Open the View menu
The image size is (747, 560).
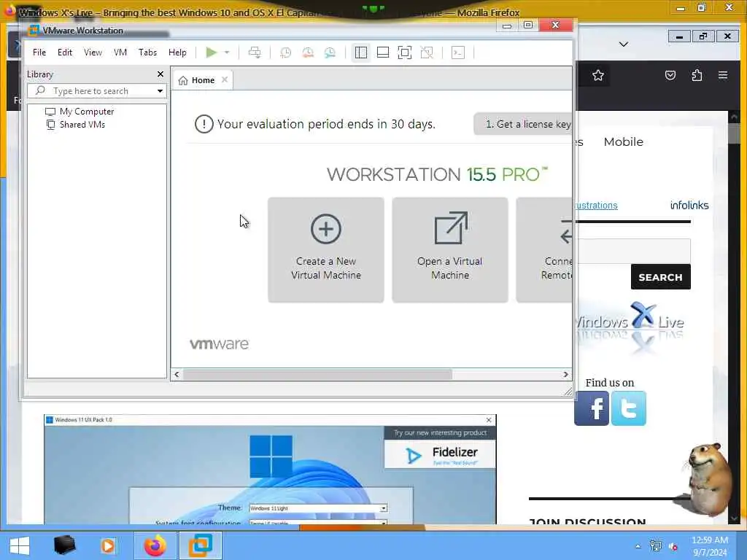(x=93, y=52)
